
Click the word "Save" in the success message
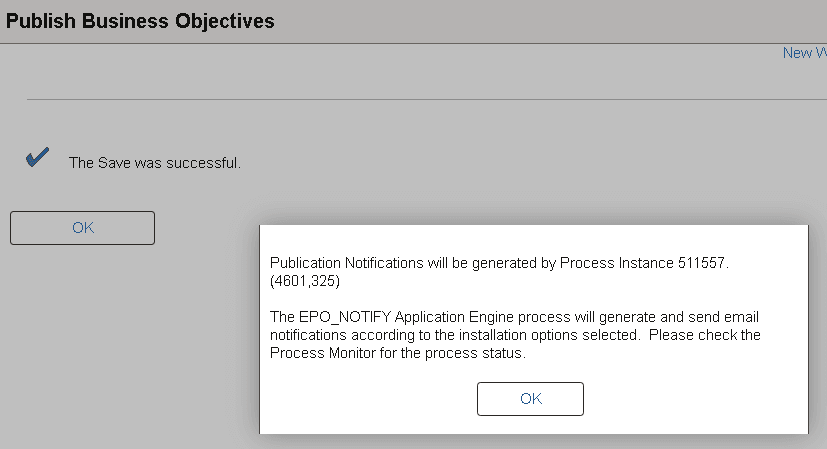point(114,162)
